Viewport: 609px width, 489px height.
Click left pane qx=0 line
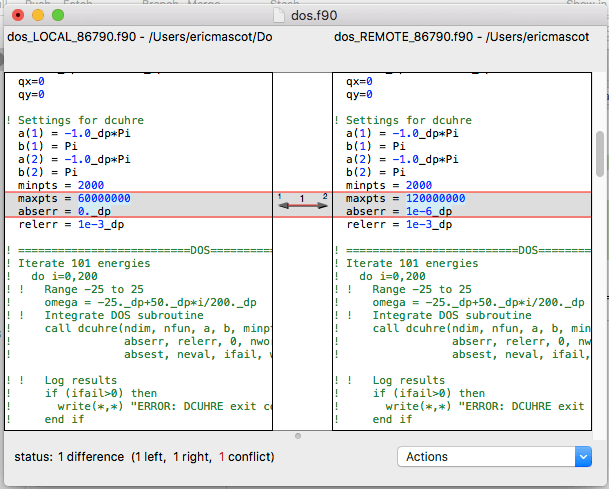tap(31, 81)
